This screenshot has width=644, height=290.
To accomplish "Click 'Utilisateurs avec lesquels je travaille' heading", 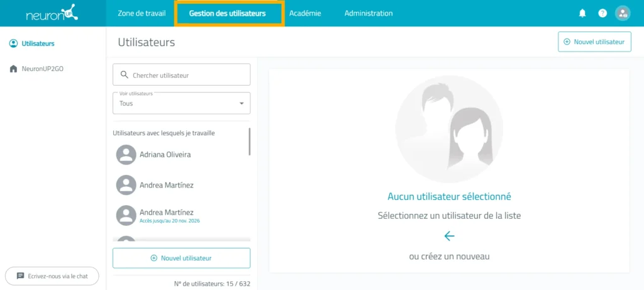I will pos(164,133).
